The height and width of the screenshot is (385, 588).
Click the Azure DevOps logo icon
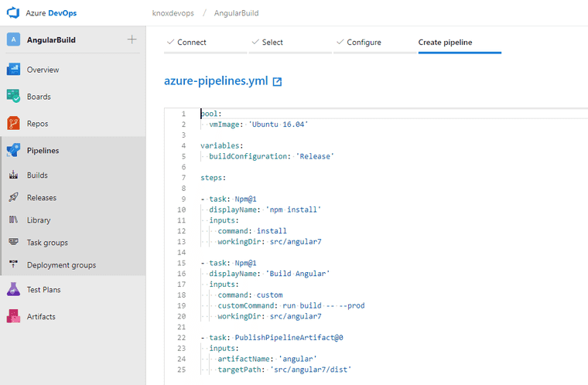point(13,13)
